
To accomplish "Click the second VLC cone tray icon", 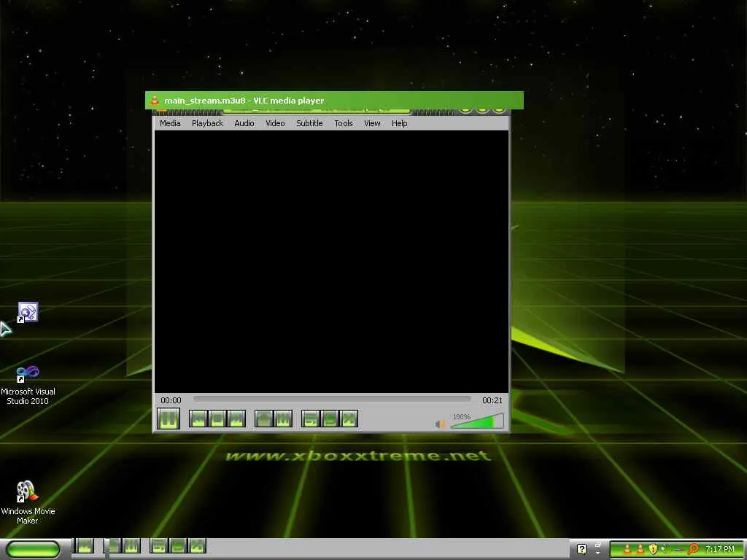I will pos(640,549).
